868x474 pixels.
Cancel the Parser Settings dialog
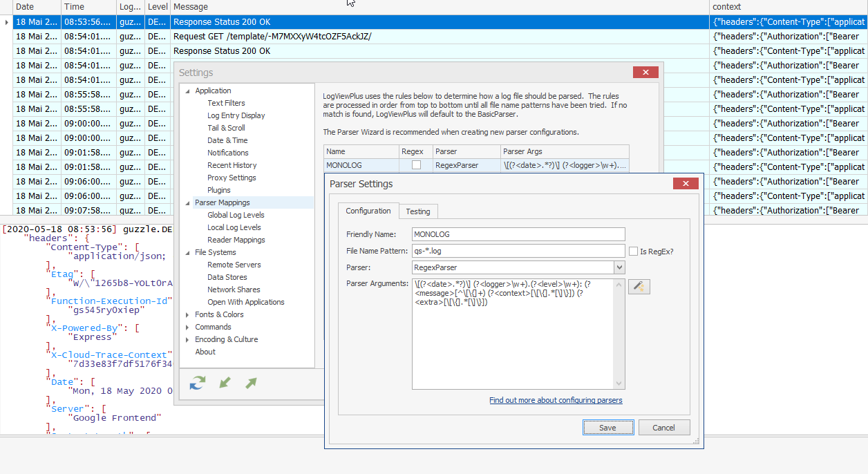(x=664, y=428)
